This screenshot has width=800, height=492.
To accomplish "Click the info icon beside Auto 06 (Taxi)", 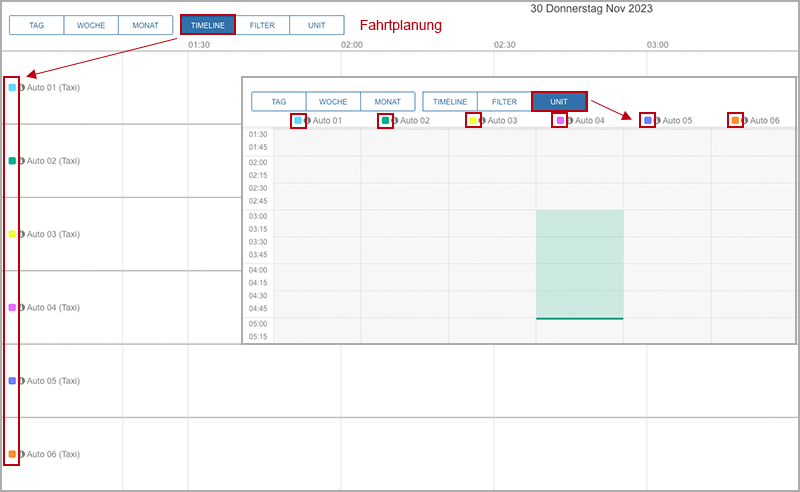I will [x=22, y=454].
